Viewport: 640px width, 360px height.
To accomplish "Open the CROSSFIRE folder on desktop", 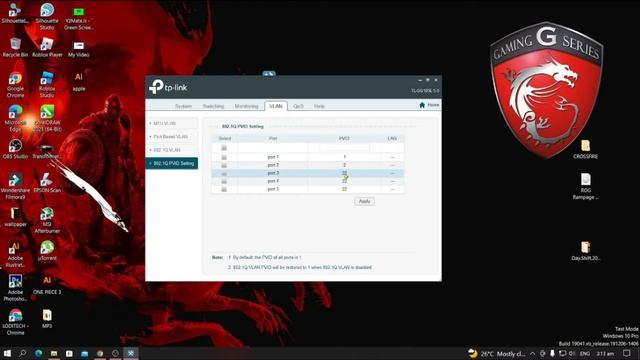I will click(585, 149).
